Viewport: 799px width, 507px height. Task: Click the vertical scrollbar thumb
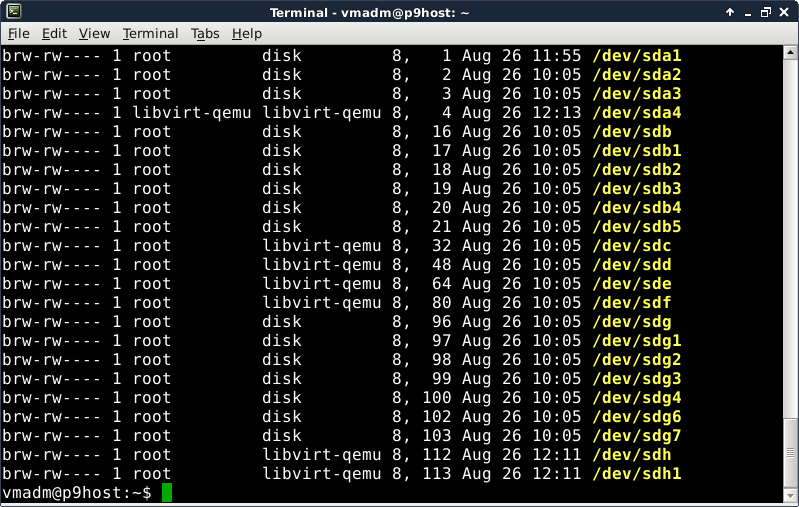coord(790,449)
